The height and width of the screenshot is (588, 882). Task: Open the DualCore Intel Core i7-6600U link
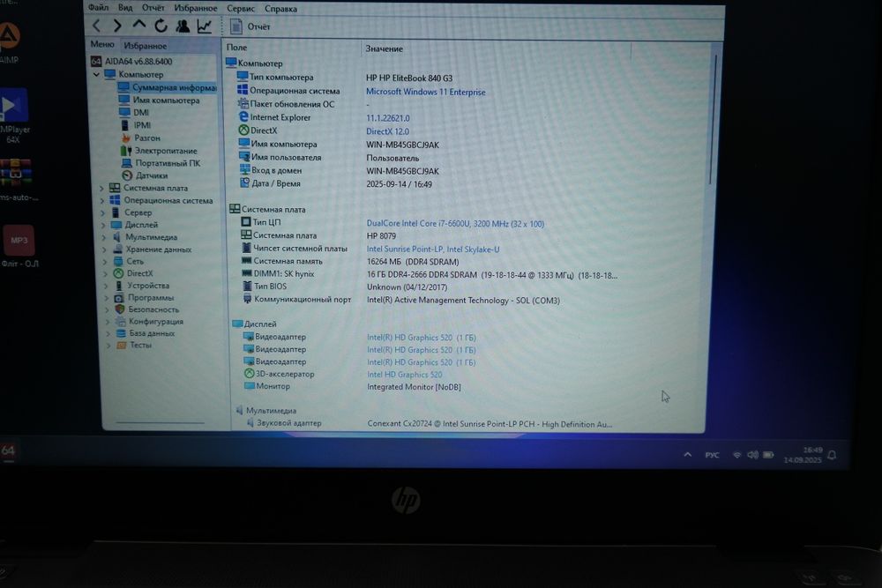(455, 223)
